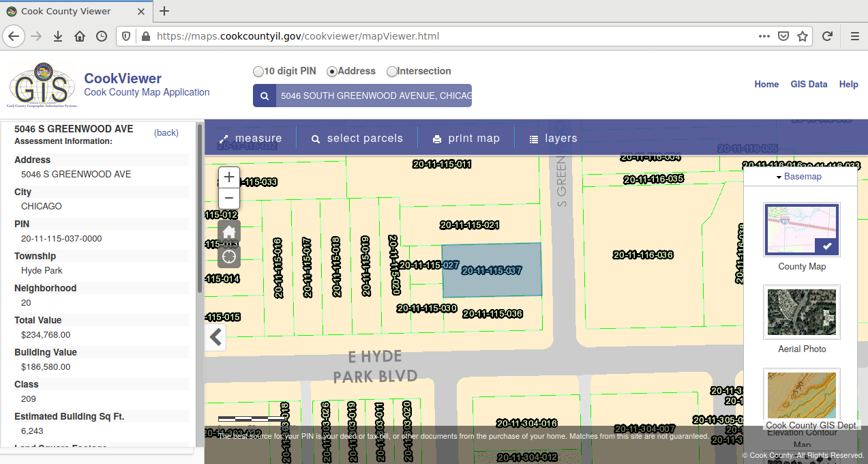Collapse the Basemap dropdown panel

pyautogui.click(x=800, y=177)
